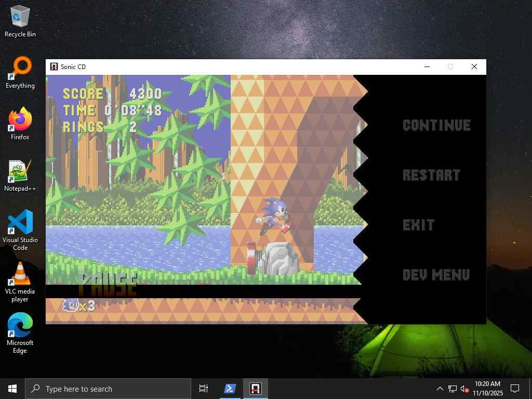This screenshot has width=532, height=399.
Task: Click the TIME counter 0'08"48
Action: pos(132,110)
